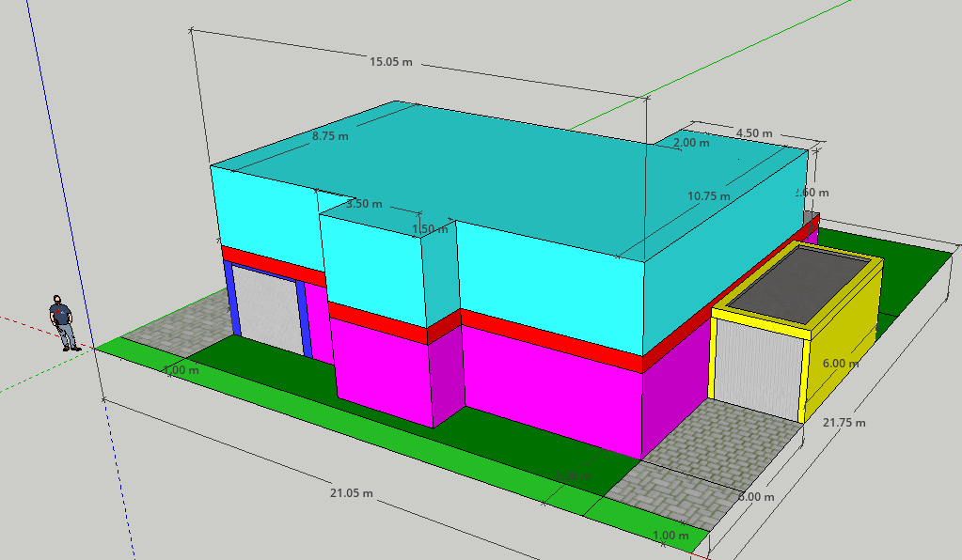Click the 21.05 m dimension label
The height and width of the screenshot is (560, 962).
tap(351, 493)
